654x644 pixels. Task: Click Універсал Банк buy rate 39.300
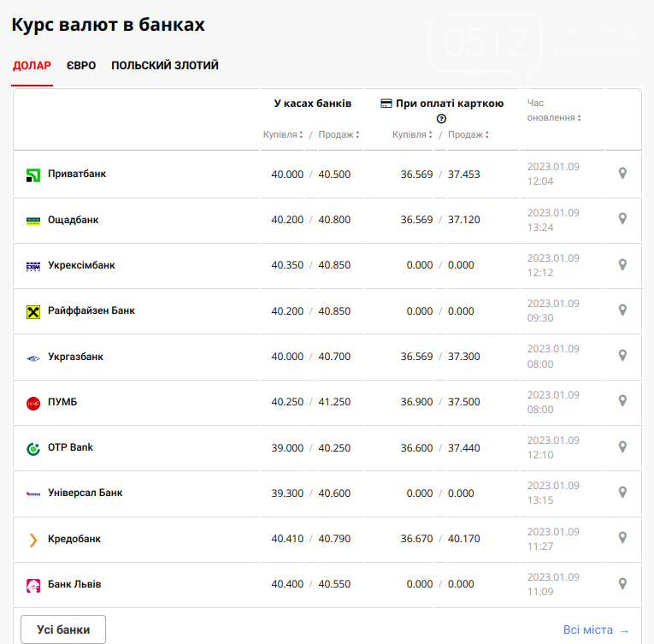pos(287,493)
